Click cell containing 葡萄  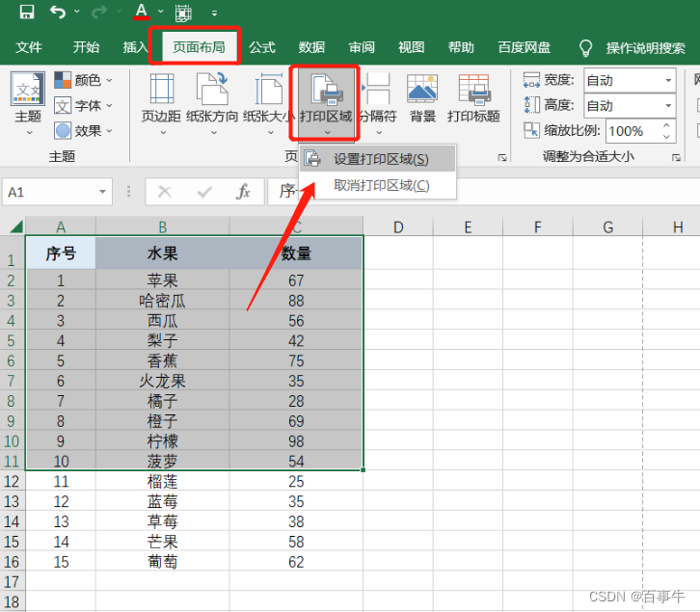pyautogui.click(x=163, y=562)
